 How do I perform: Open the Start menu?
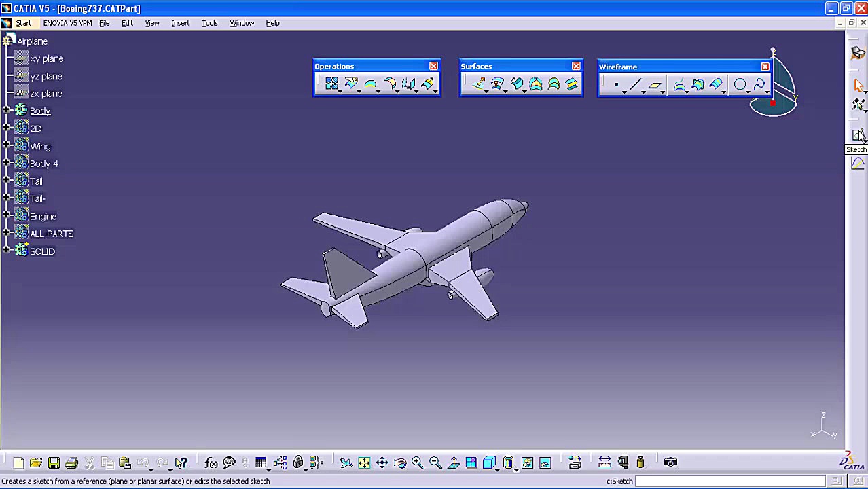[x=23, y=23]
